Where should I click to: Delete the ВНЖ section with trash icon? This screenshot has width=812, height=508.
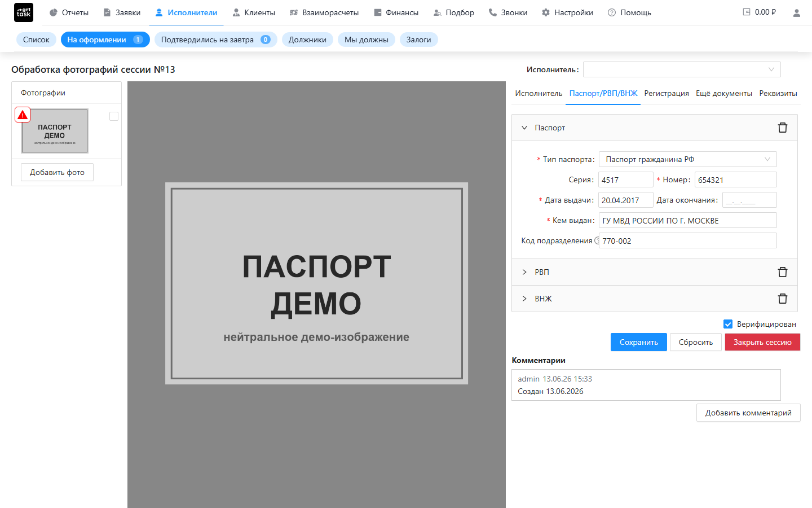click(783, 299)
